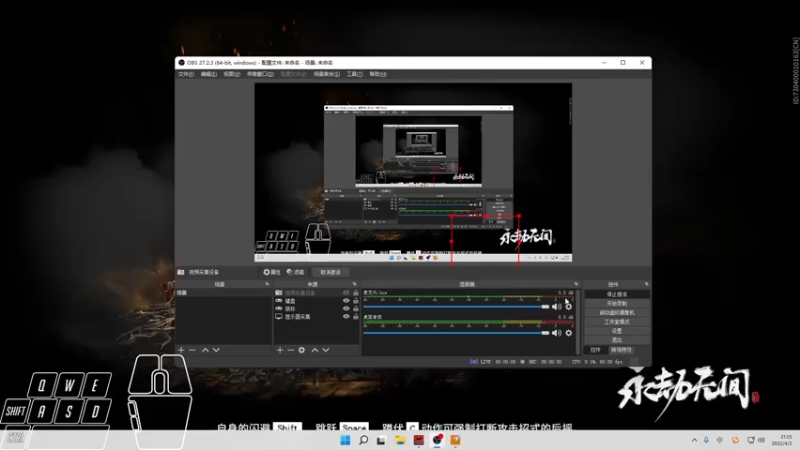Click the 退出 exit button
The height and width of the screenshot is (450, 800).
click(x=617, y=340)
